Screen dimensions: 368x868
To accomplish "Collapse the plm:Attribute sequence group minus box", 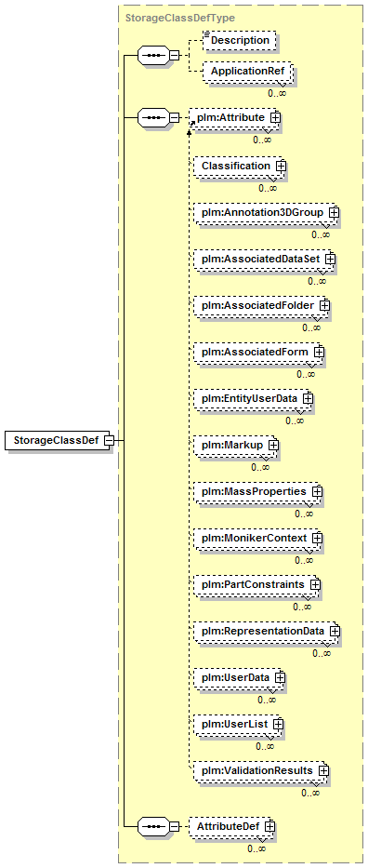I will (174, 117).
